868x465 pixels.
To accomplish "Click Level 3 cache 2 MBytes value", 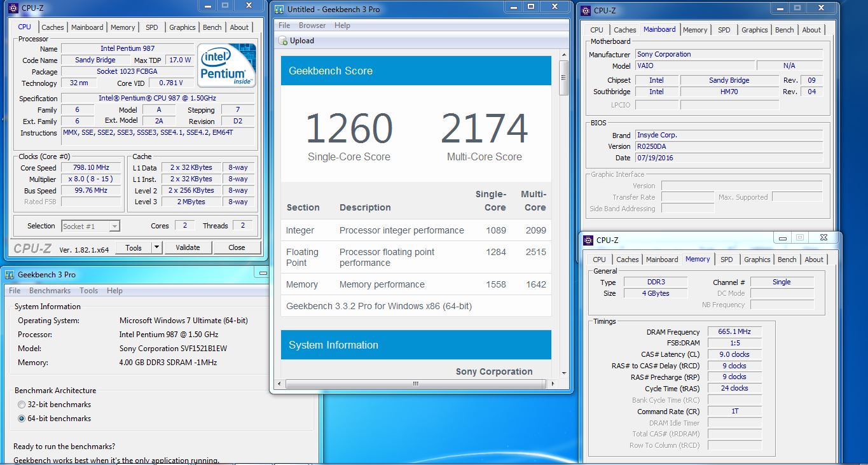I will (x=191, y=202).
